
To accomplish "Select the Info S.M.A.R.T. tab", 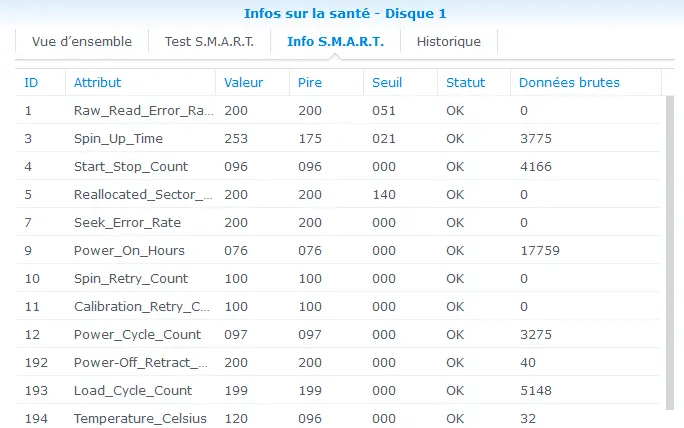I will pos(335,41).
